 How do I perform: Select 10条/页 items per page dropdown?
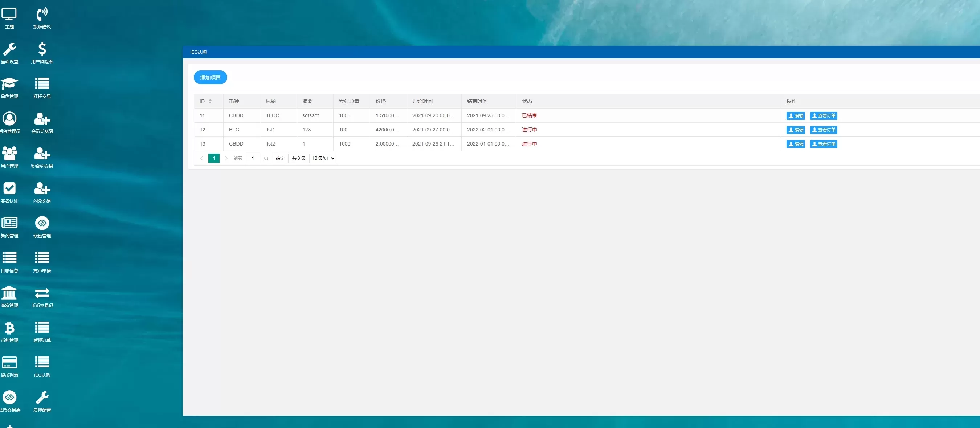[322, 158]
